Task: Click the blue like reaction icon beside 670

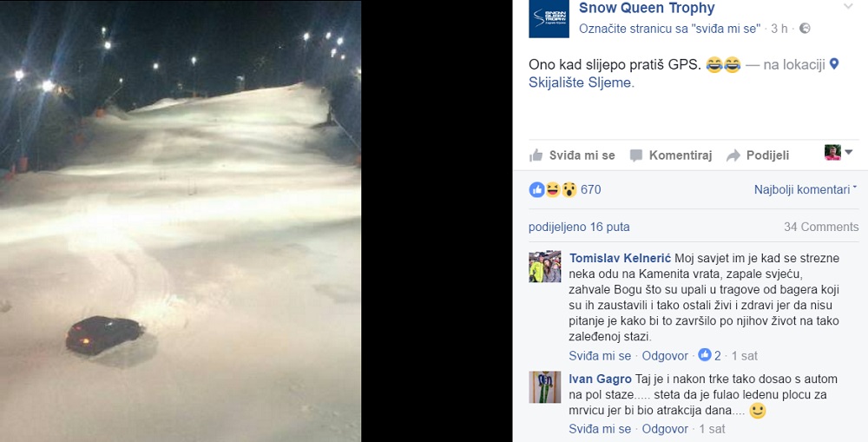Action: coord(536,190)
